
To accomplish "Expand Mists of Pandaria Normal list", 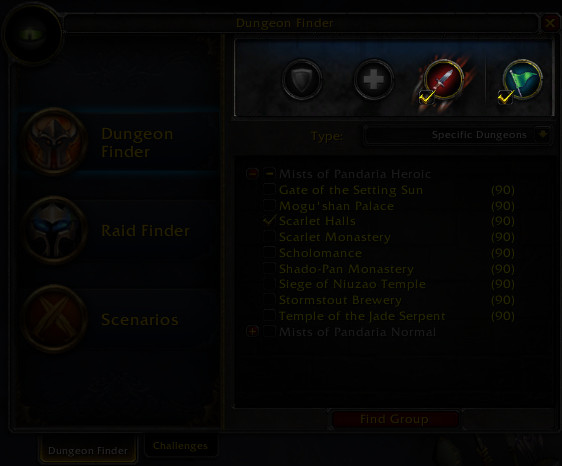I will (252, 332).
